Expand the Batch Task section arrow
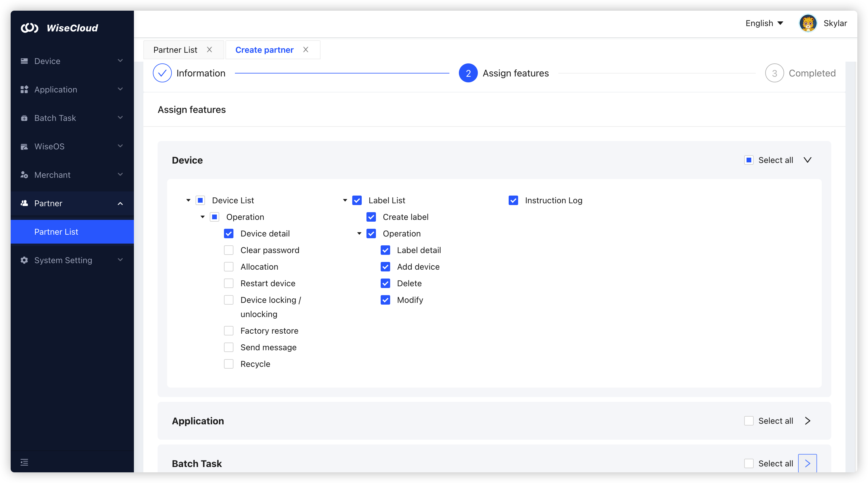The height and width of the screenshot is (483, 868). 807,463
